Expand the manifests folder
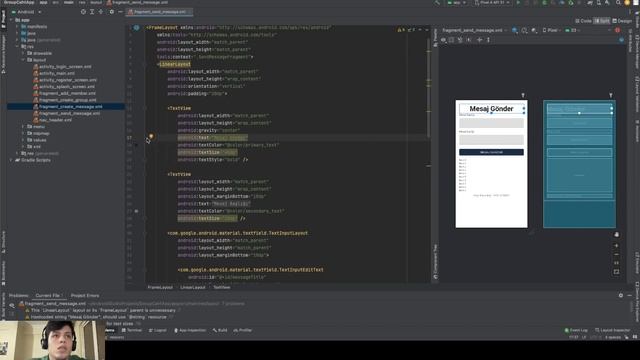Viewport: 640px width, 360px height. [x=17, y=27]
